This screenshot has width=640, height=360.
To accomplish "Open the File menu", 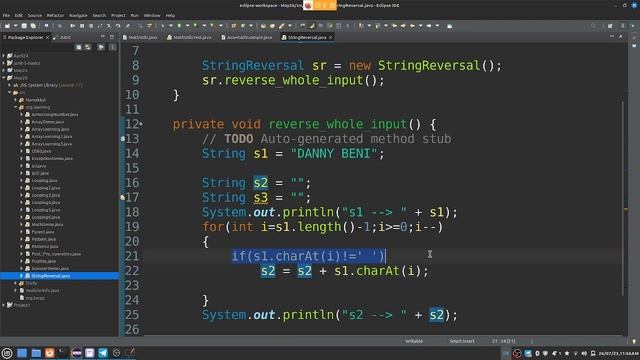I will [x=6, y=15].
